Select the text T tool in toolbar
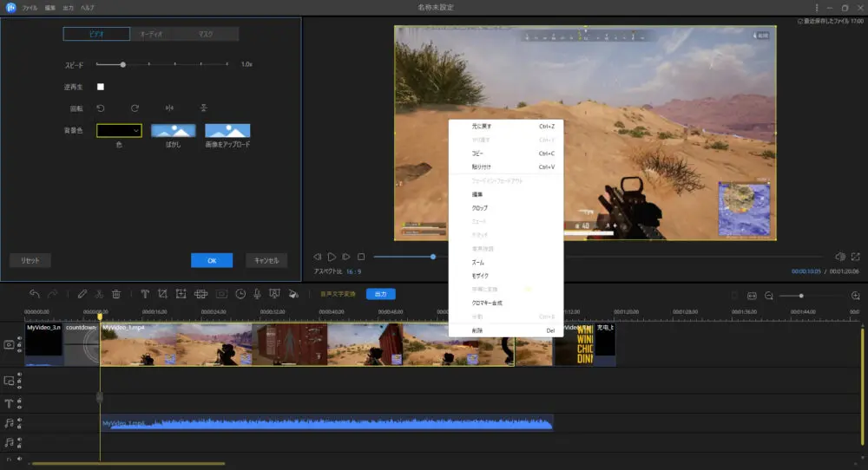 pos(144,294)
